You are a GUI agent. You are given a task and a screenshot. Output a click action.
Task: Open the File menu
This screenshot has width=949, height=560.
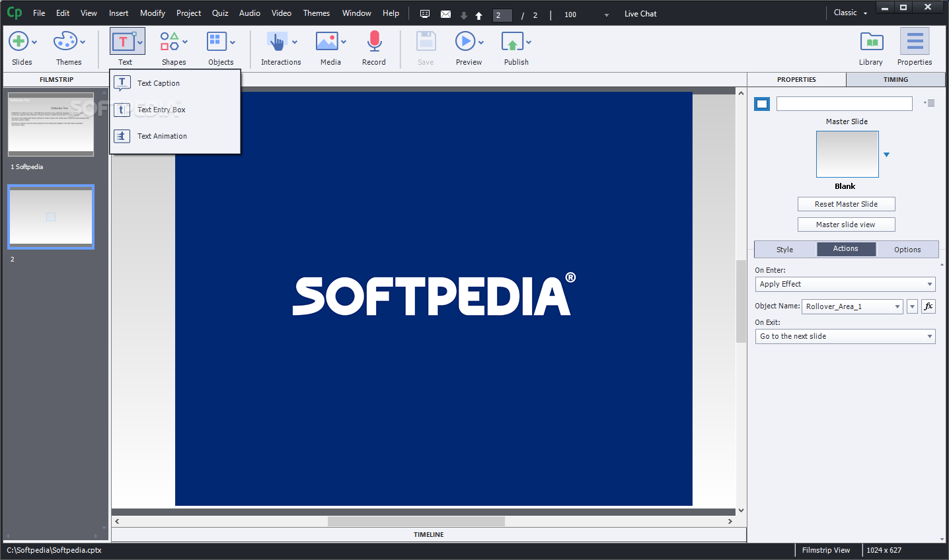pos(39,13)
